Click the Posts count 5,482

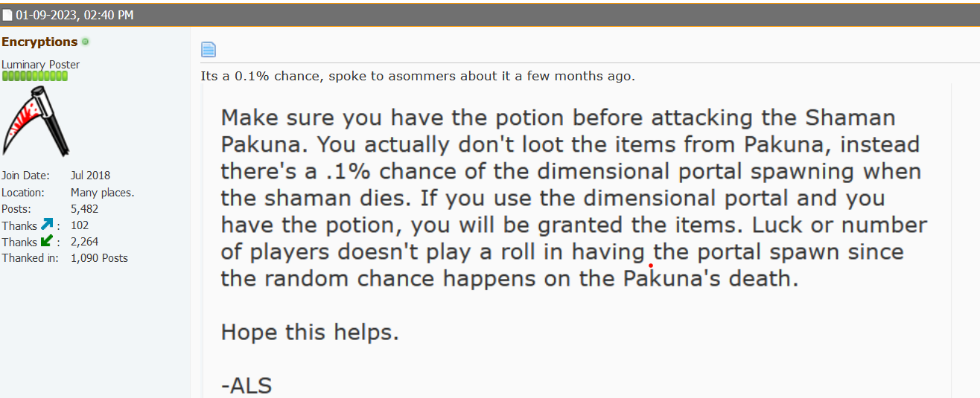(x=84, y=209)
